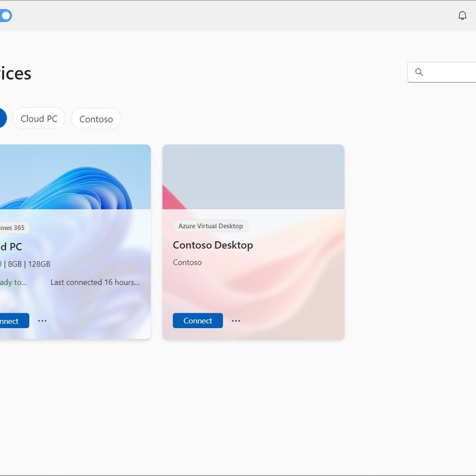Toggle the switch in the top bar
This screenshot has height=476, width=476.
pos(5,15)
